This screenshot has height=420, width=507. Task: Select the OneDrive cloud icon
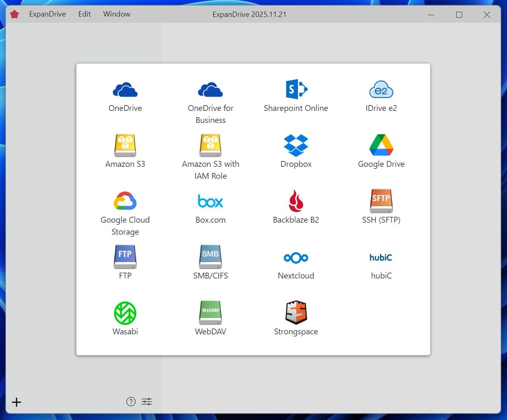click(125, 89)
